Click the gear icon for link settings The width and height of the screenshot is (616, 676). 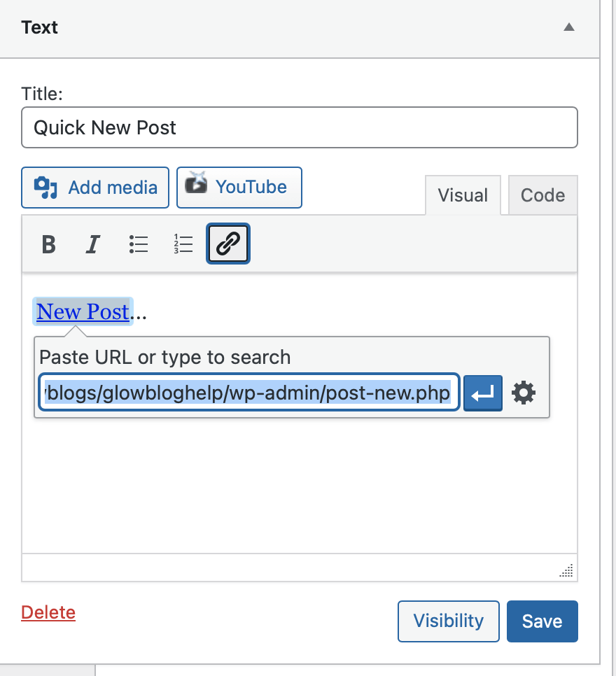click(x=524, y=393)
